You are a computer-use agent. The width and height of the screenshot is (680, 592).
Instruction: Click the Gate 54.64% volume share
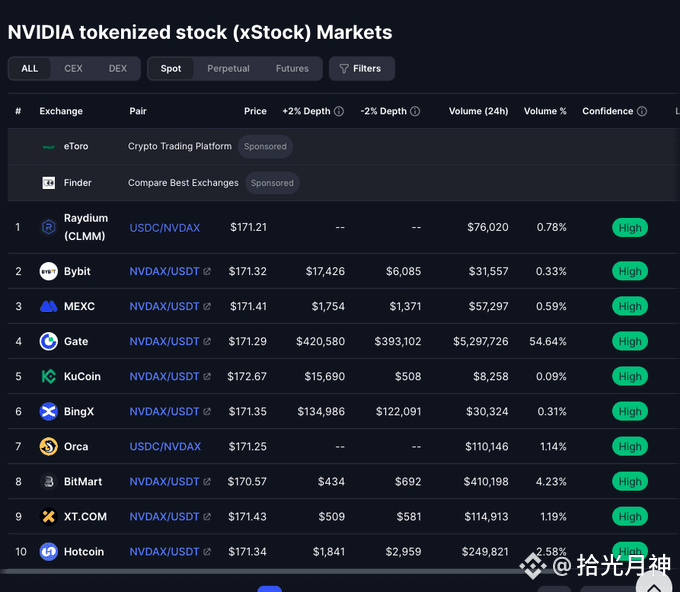(548, 341)
